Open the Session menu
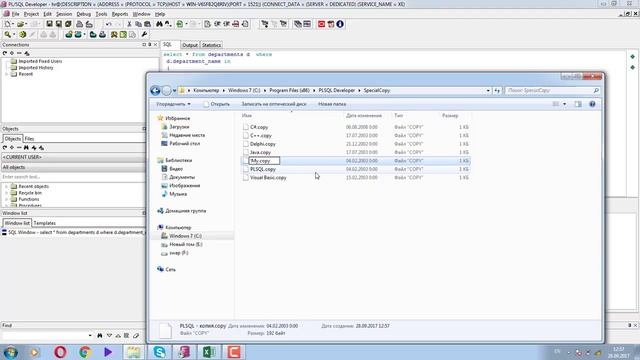 coord(64,14)
